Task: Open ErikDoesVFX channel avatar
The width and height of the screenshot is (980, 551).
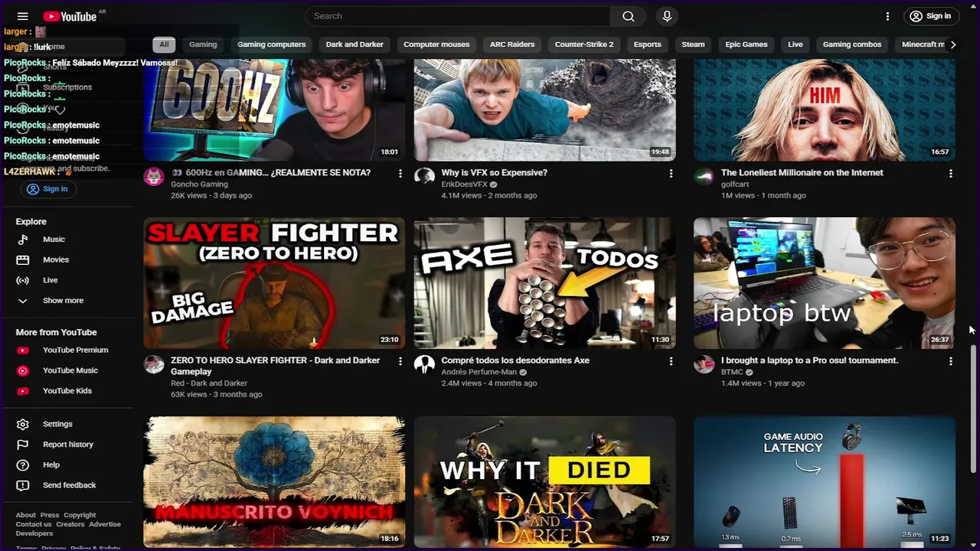Action: [x=424, y=177]
